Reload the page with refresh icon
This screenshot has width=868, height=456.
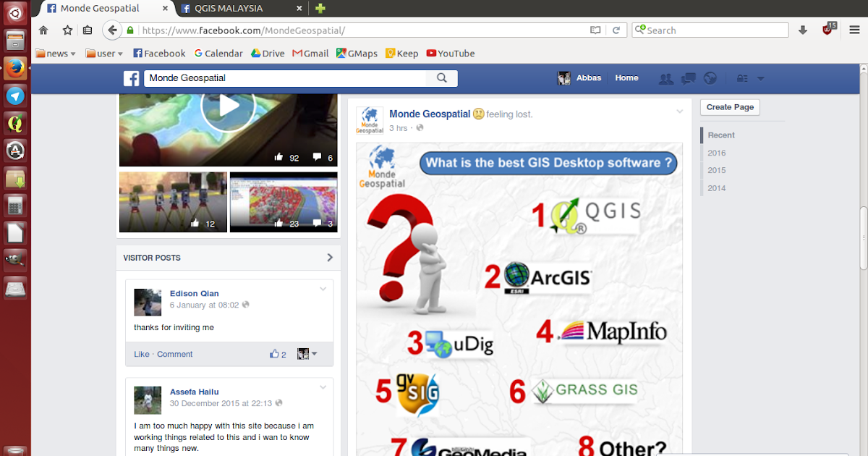[x=616, y=30]
